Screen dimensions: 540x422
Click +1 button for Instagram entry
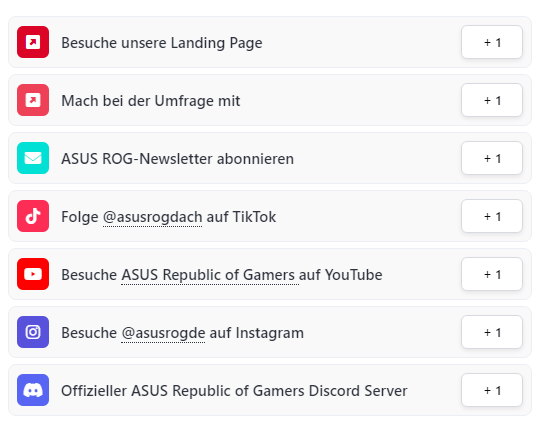(492, 332)
